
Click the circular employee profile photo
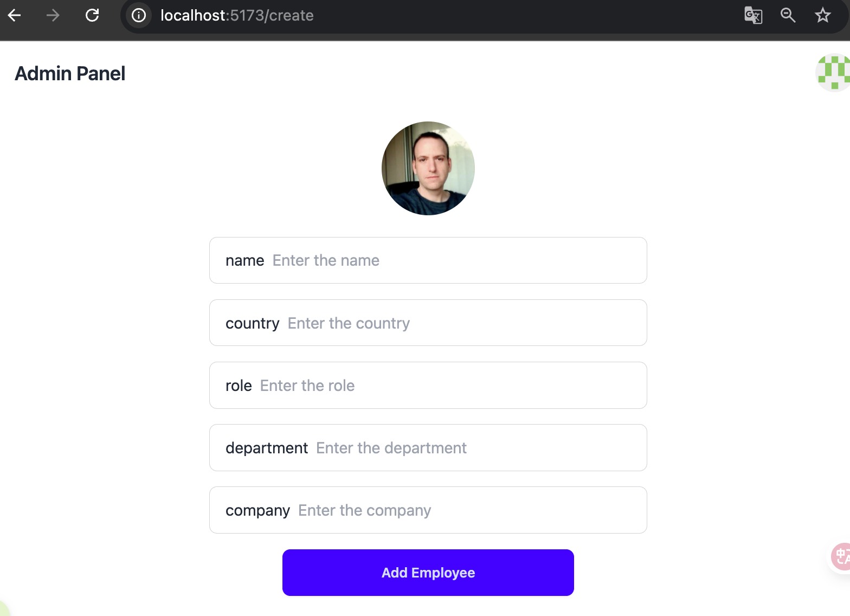(x=428, y=168)
